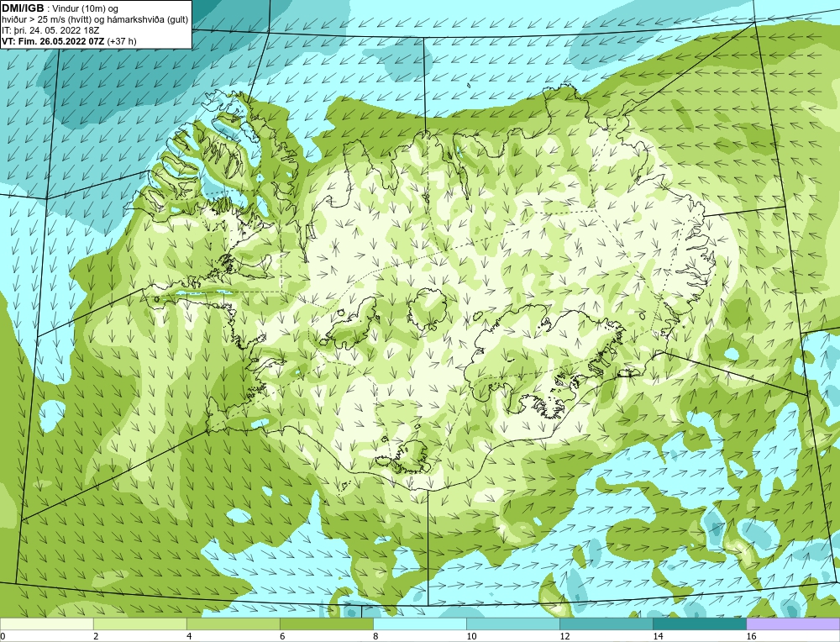The height and width of the screenshot is (642, 840).
Task: Click the 8–10 m/s light cyan legend swatch
Action: [x=419, y=624]
